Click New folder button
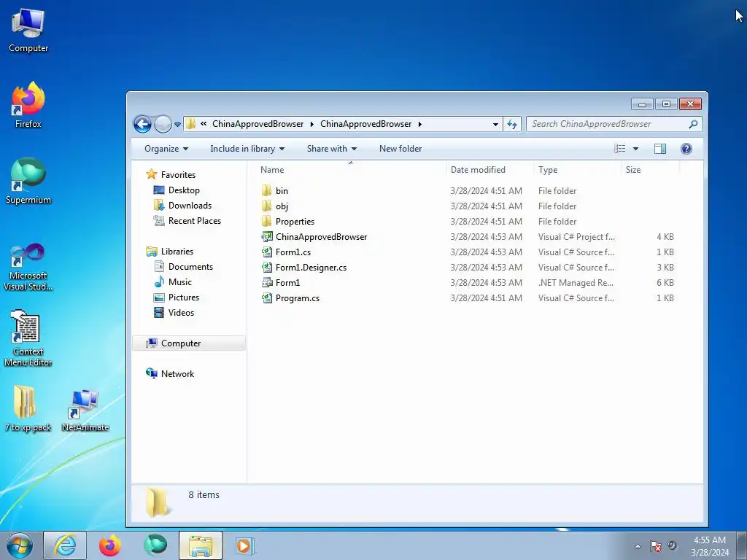This screenshot has height=560, width=747. tap(400, 149)
